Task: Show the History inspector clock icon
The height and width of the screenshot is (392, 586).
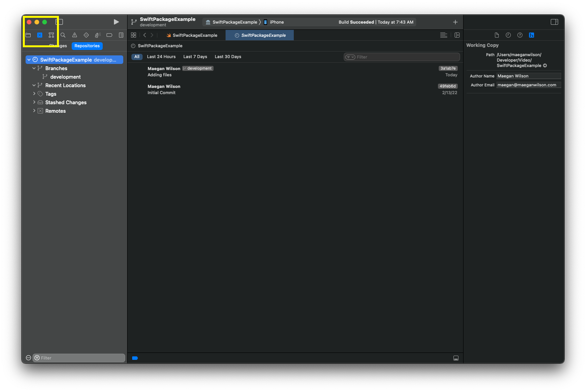Action: (x=508, y=35)
